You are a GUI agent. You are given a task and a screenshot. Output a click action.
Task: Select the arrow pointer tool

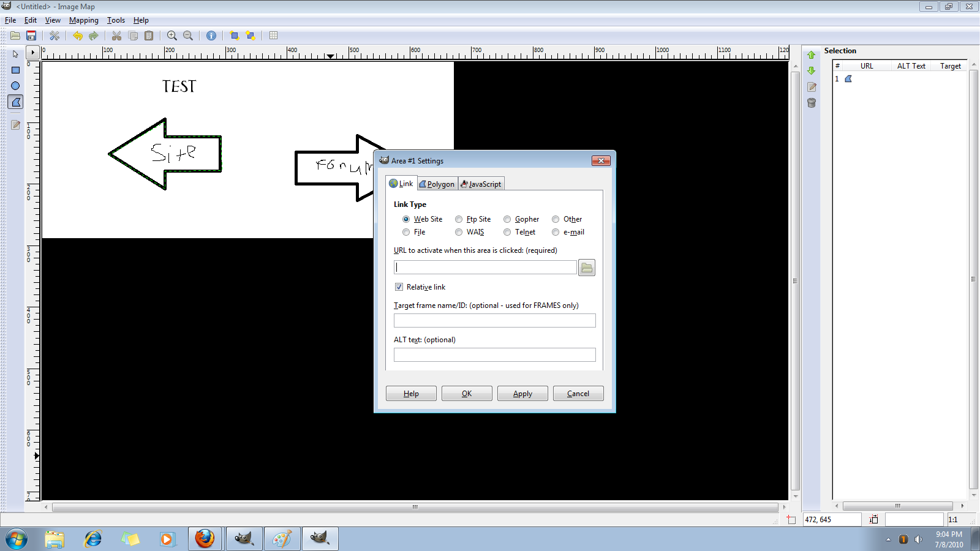(x=16, y=54)
